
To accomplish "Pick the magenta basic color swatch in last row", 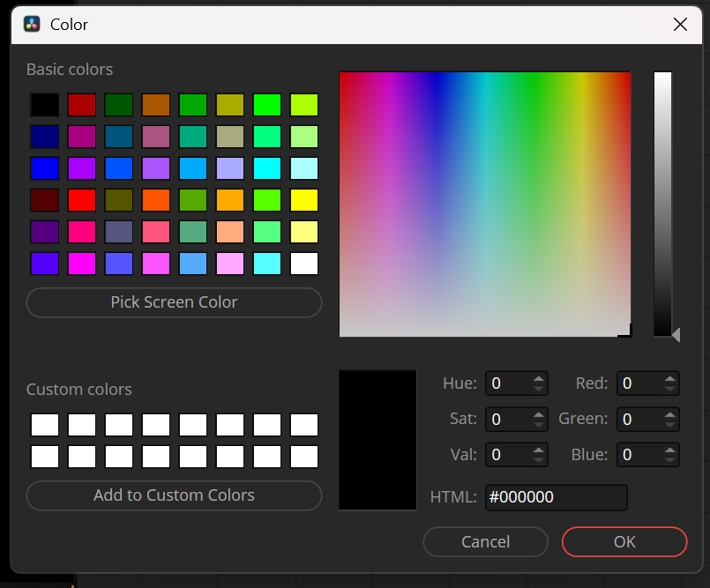I will 82,264.
